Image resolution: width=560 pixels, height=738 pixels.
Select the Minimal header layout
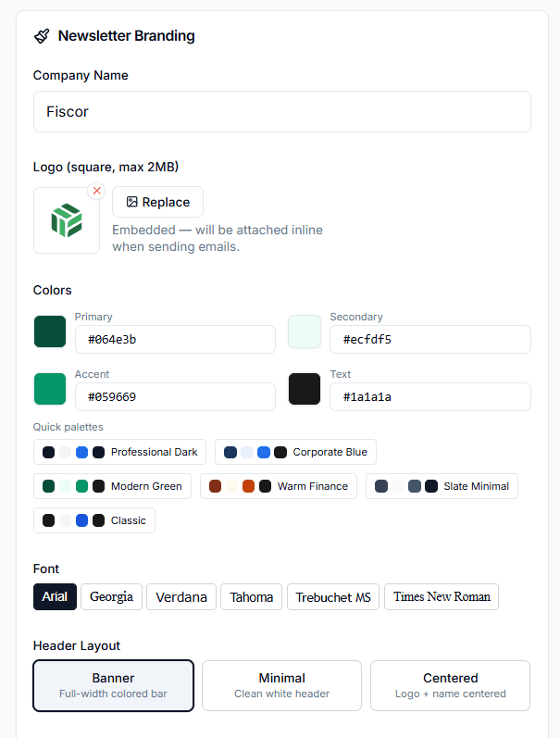tap(281, 685)
